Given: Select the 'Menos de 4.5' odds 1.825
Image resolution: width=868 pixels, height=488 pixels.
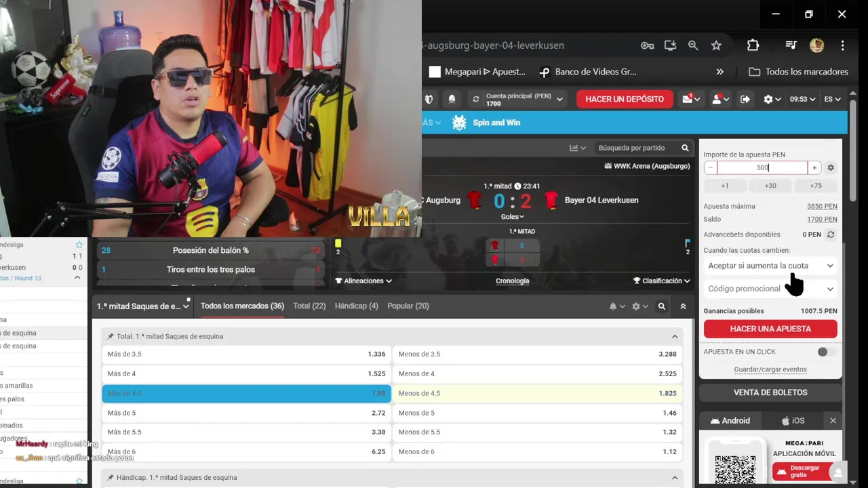Looking at the screenshot, I should coord(538,393).
